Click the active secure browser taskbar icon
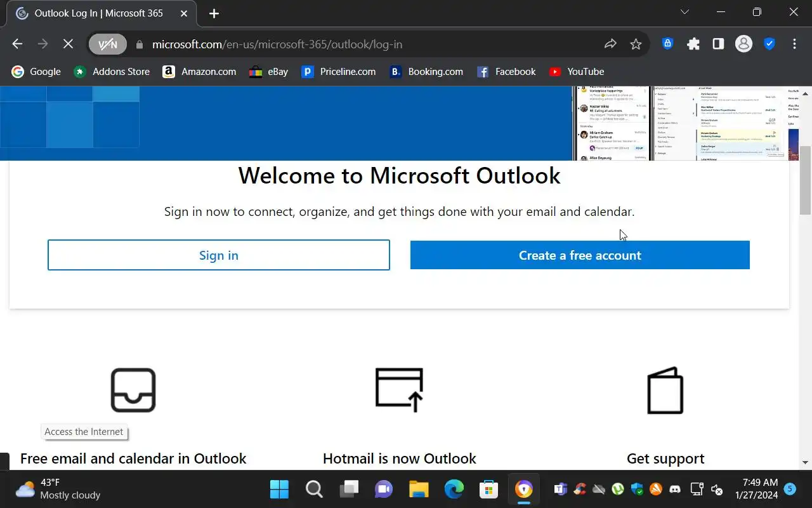This screenshot has width=812, height=508. point(523,489)
